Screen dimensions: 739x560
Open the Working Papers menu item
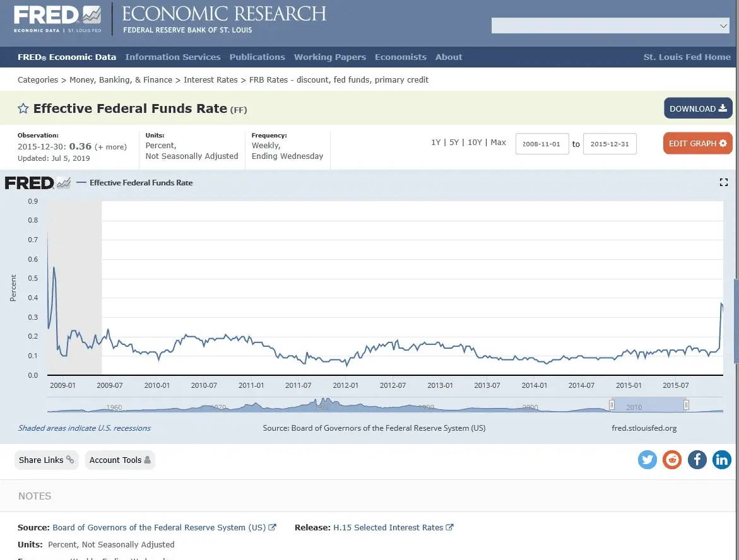click(329, 57)
